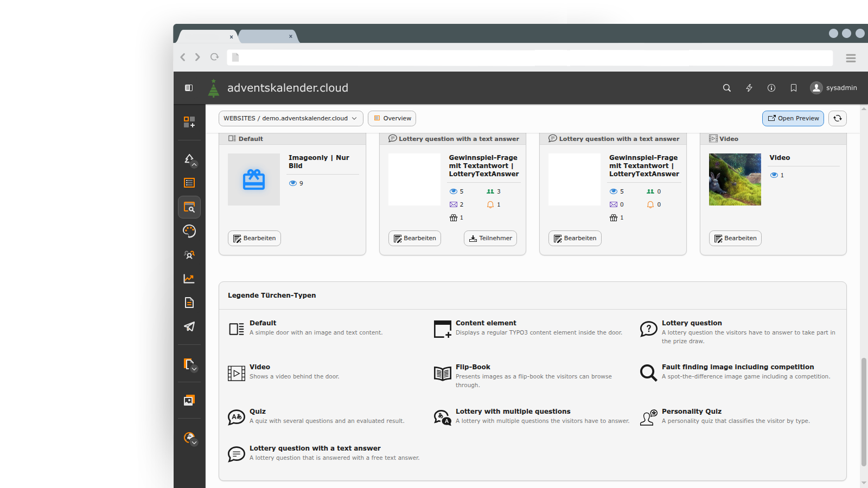
Task: Reload the browser page
Action: click(215, 57)
